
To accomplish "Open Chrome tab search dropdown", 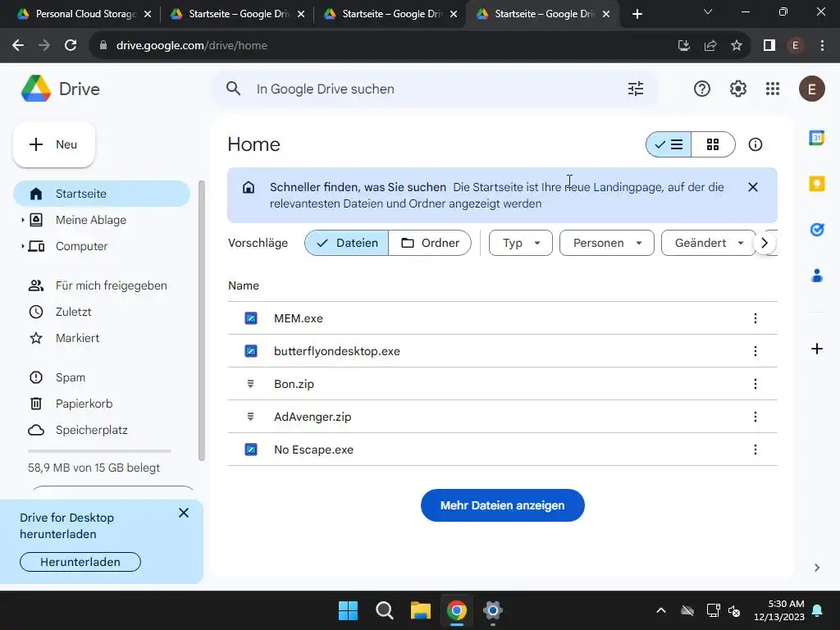I will click(707, 11).
